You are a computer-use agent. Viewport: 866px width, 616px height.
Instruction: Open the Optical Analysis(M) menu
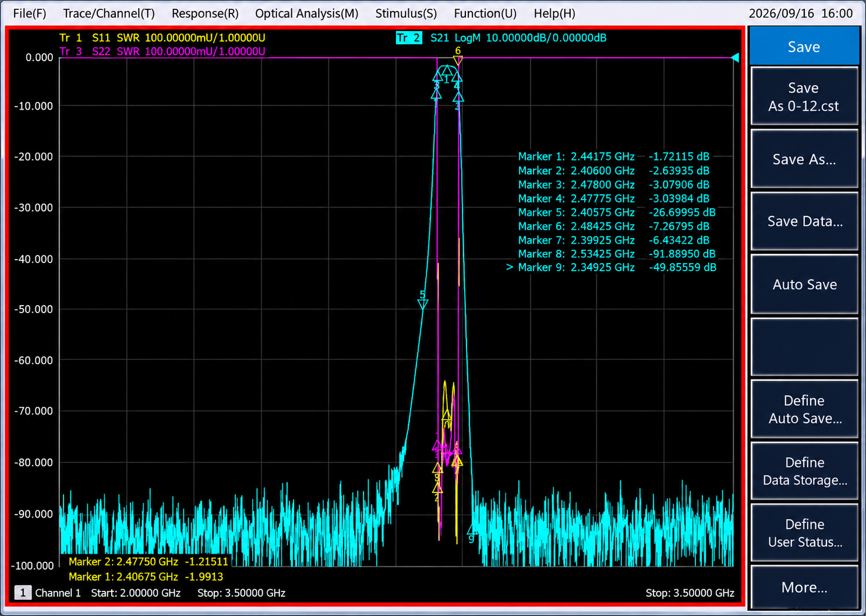click(307, 13)
